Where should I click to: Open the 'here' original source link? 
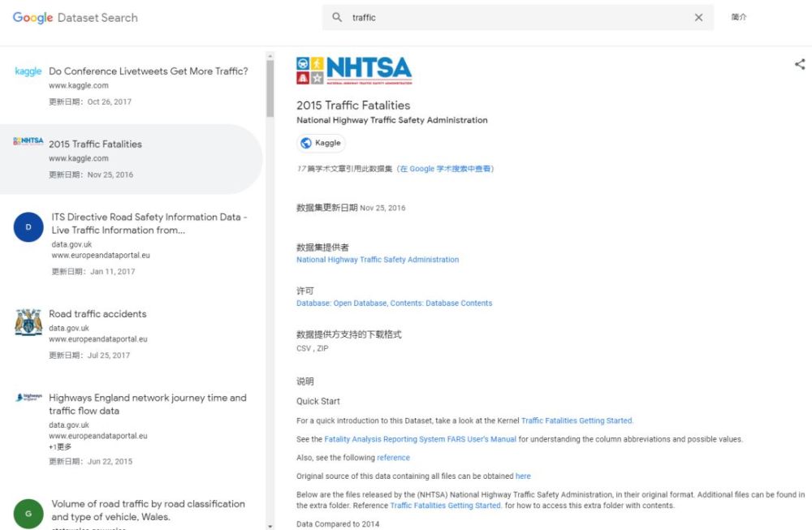pos(523,476)
